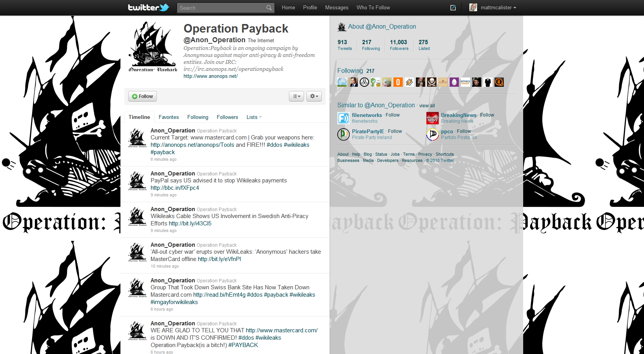
Task: Open the first avatar in Following row
Action: (x=342, y=82)
